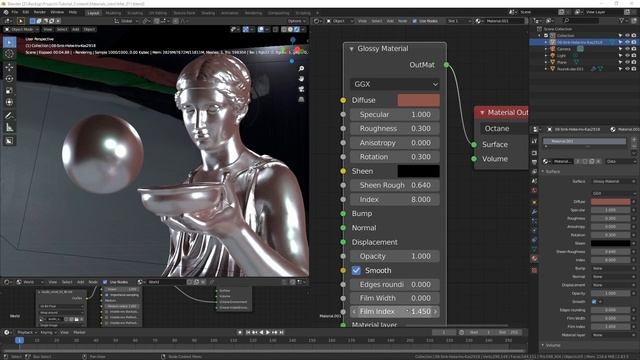Open the Keying menu in timeline
This screenshot has height=360, width=640.
click(x=49, y=333)
